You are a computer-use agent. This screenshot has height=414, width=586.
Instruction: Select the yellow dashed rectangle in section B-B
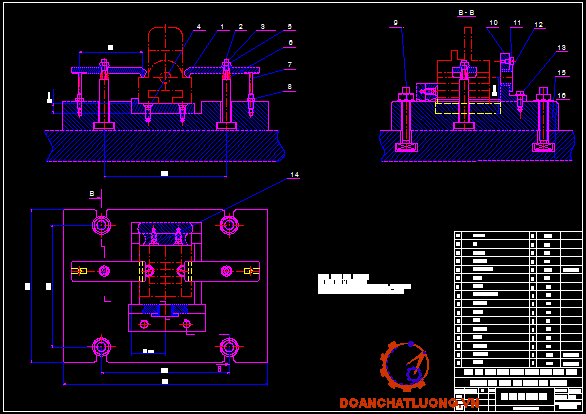(468, 108)
